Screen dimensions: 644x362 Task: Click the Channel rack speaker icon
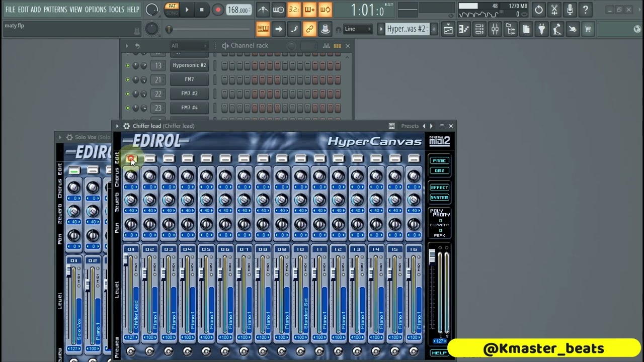(x=225, y=46)
